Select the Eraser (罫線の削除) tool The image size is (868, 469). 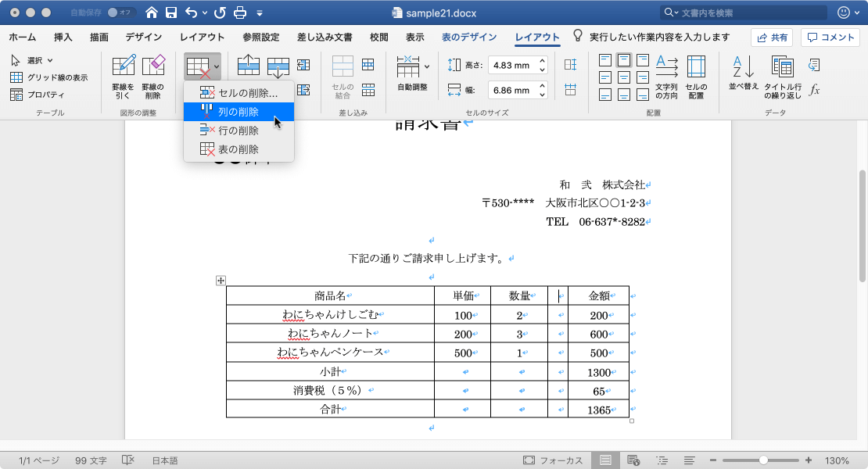[152, 76]
